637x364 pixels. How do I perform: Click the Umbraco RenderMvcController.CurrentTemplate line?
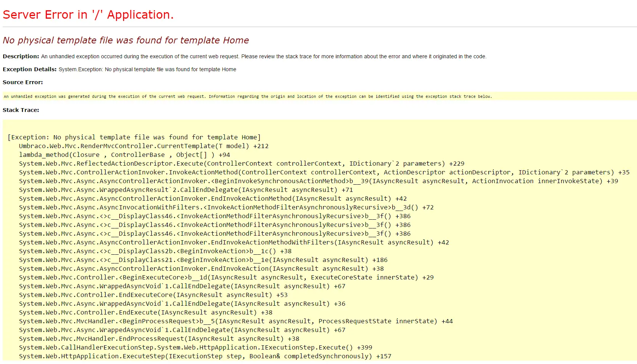point(144,146)
